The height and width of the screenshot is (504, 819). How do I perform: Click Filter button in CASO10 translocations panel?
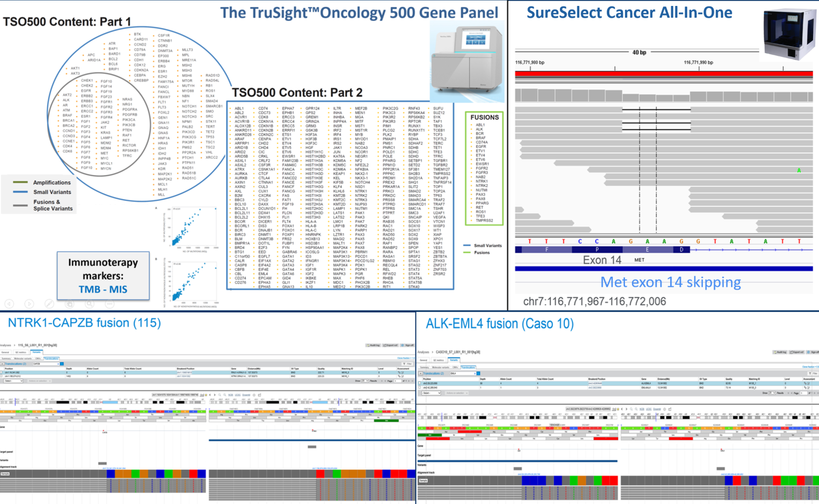point(813,373)
